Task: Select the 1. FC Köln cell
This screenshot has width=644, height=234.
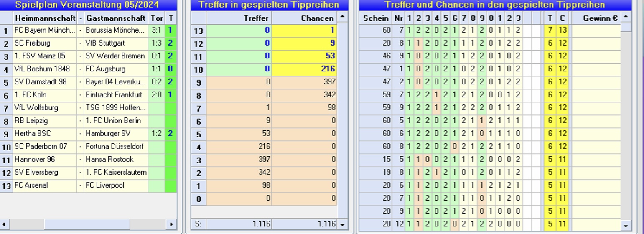Action: [x=45, y=95]
